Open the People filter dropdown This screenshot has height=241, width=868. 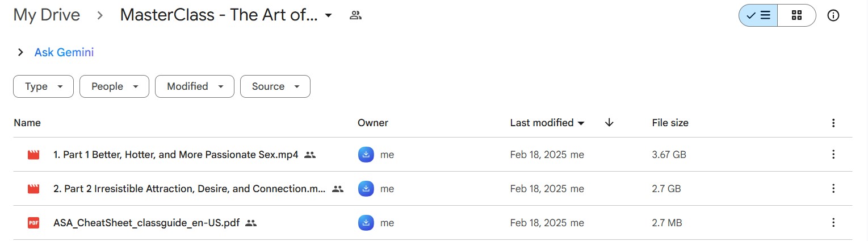[x=114, y=86]
